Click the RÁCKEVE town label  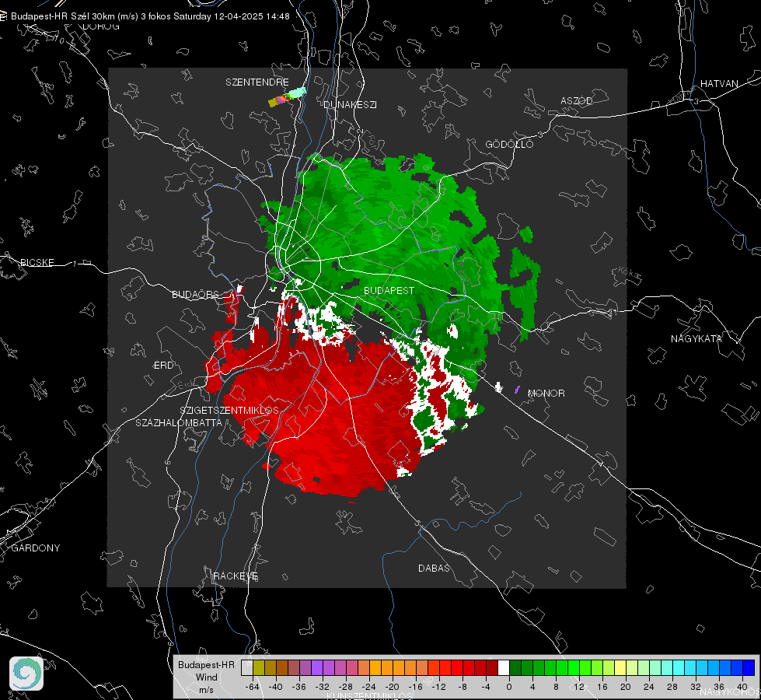coord(236,576)
